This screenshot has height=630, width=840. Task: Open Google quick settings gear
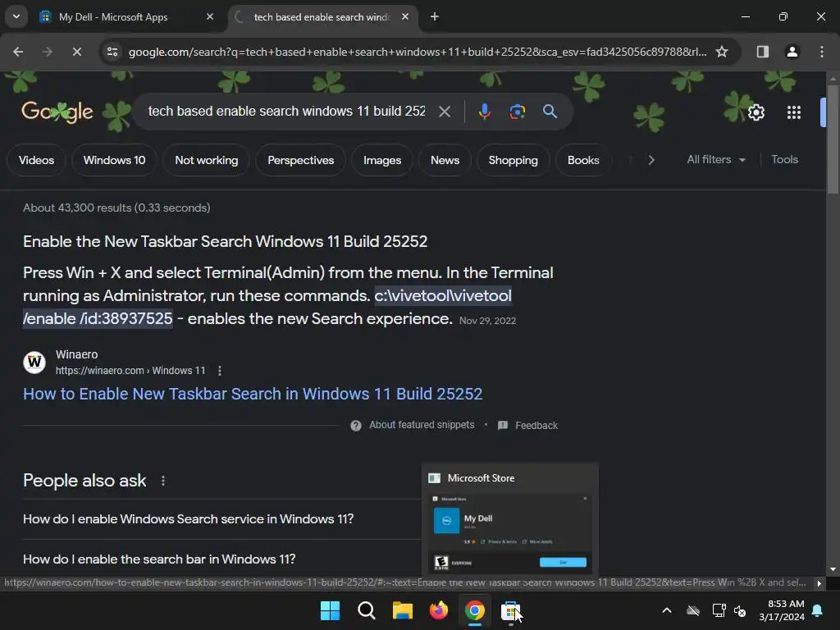(x=756, y=112)
